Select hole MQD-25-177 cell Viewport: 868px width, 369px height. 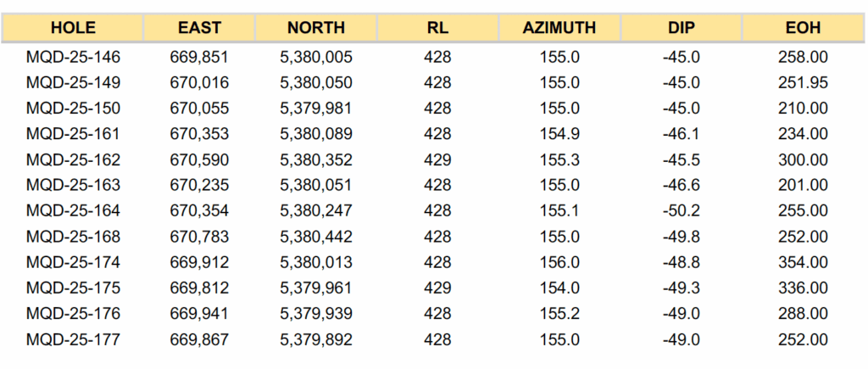pos(73,339)
